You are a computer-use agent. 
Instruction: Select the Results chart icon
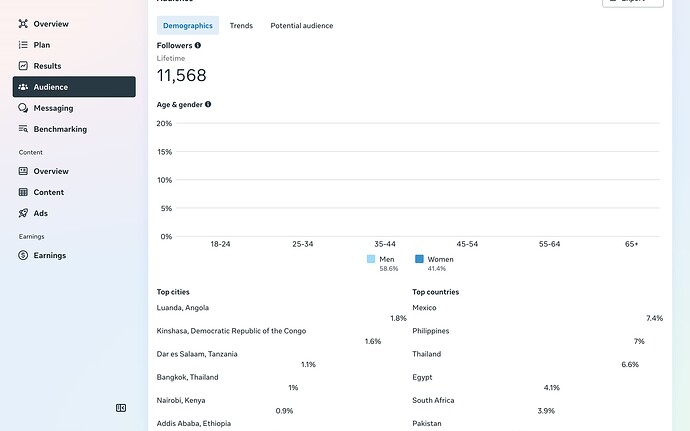point(23,66)
